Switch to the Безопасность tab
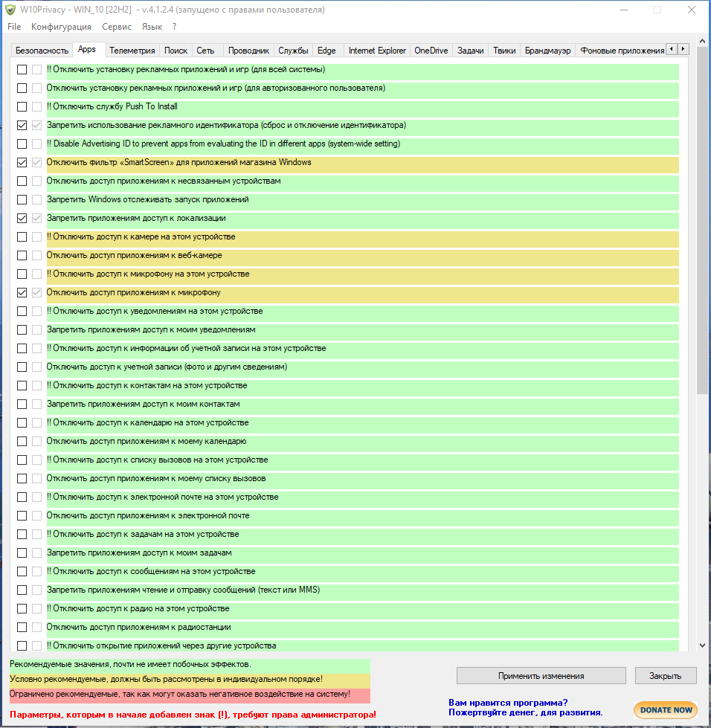711x728 pixels. [x=42, y=51]
